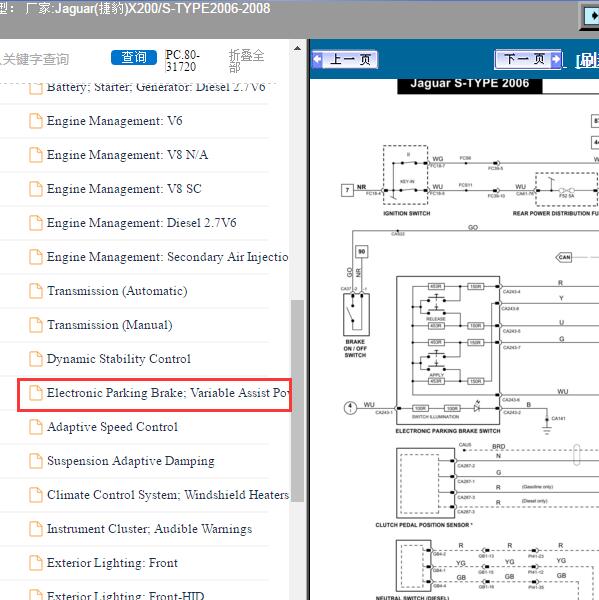
Task: Click document icon beside Transmission (Manual)
Action: pos(36,325)
